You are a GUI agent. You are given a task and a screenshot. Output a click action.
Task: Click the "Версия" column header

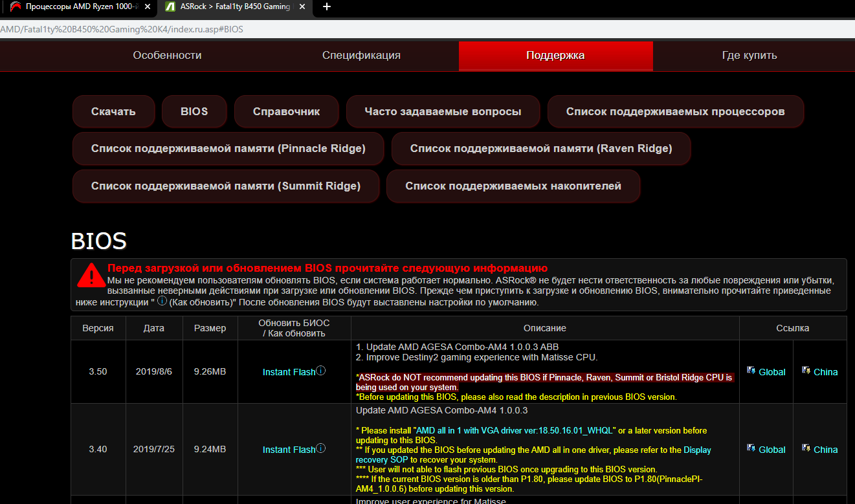point(98,328)
